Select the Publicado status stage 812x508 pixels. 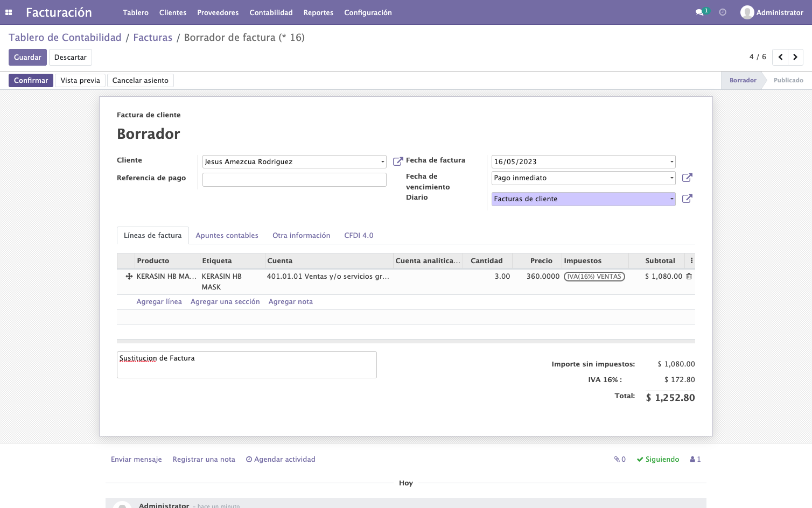(x=788, y=81)
